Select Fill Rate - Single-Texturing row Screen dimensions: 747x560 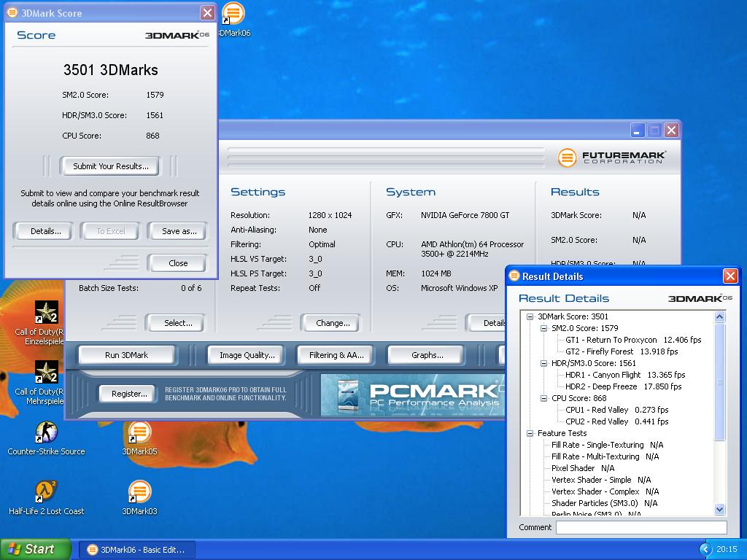click(607, 445)
